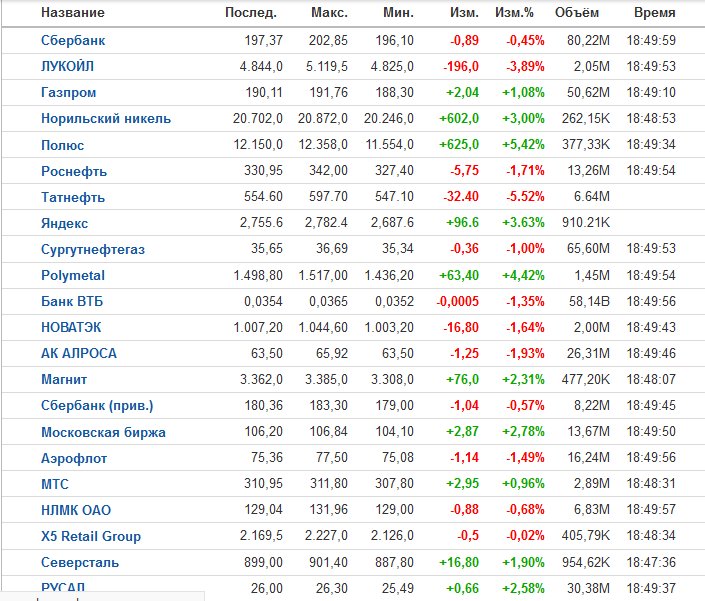The image size is (705, 601).
Task: Open the Яндекс stock link
Action: [x=64, y=223]
